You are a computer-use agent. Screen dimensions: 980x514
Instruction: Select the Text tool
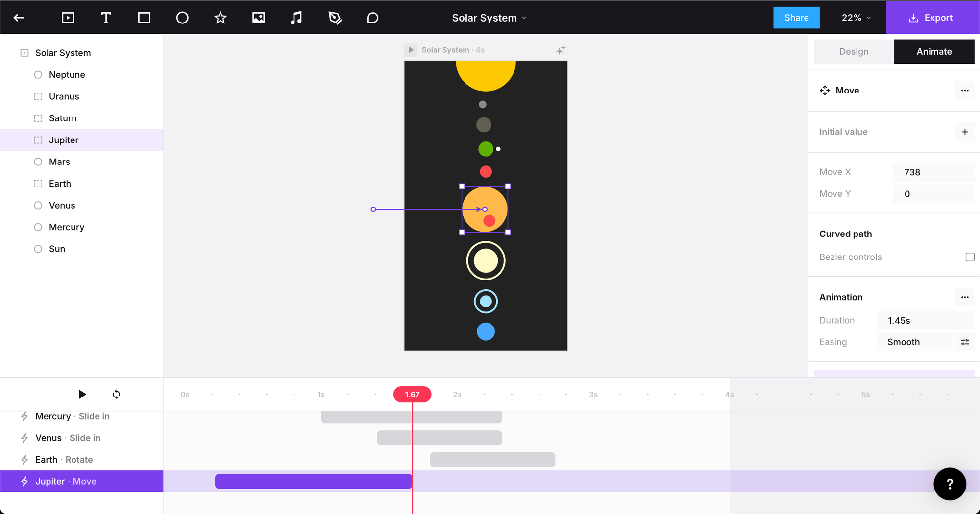106,18
